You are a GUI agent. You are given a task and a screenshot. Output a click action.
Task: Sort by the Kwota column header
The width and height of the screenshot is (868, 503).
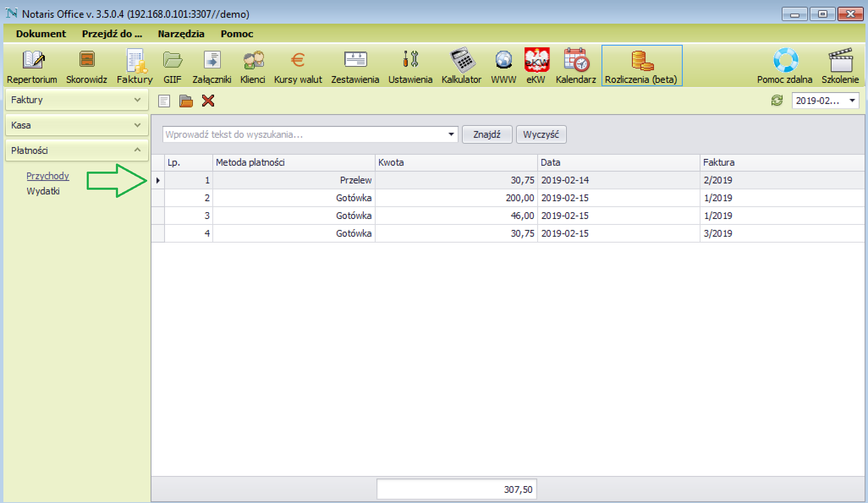pos(456,162)
